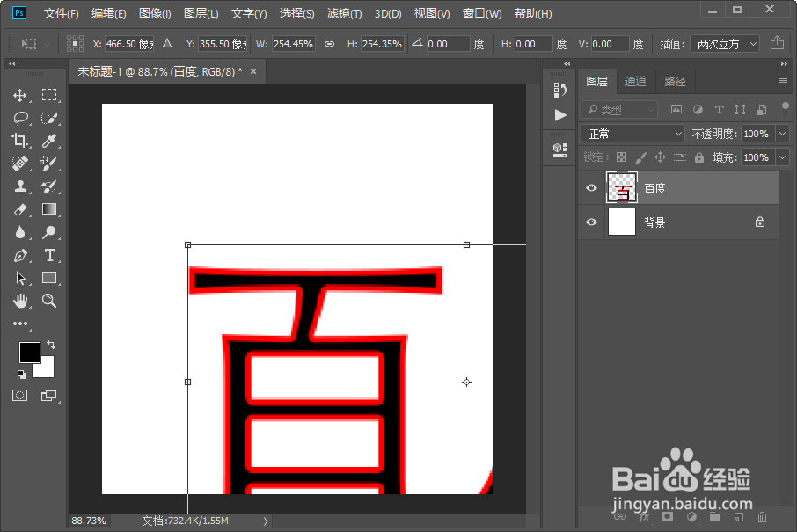Open the transform tool preset picker

click(x=34, y=44)
